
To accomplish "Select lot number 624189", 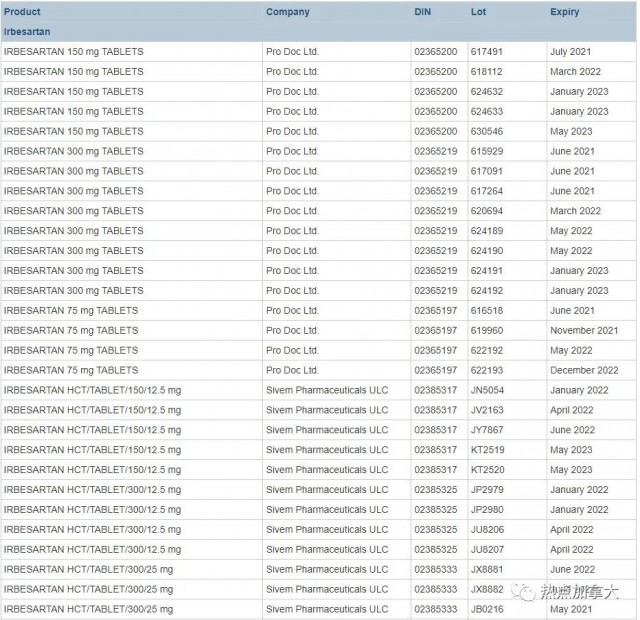I will click(487, 231).
